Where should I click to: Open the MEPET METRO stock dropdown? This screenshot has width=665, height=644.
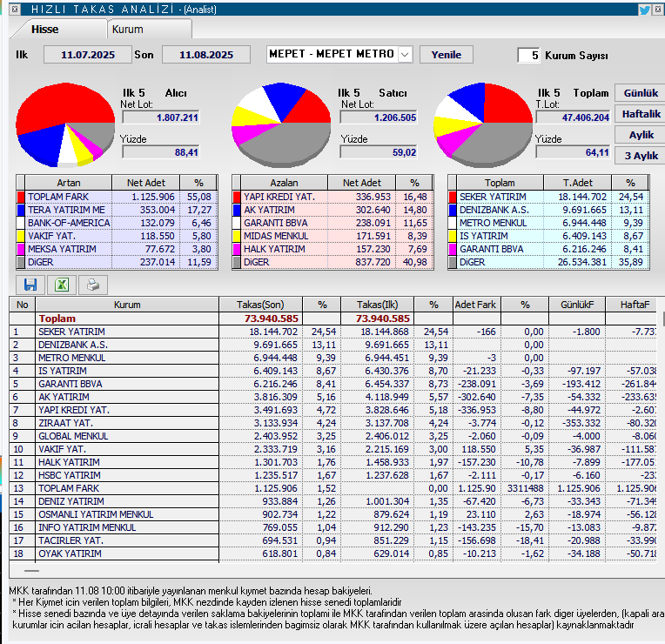(405, 54)
